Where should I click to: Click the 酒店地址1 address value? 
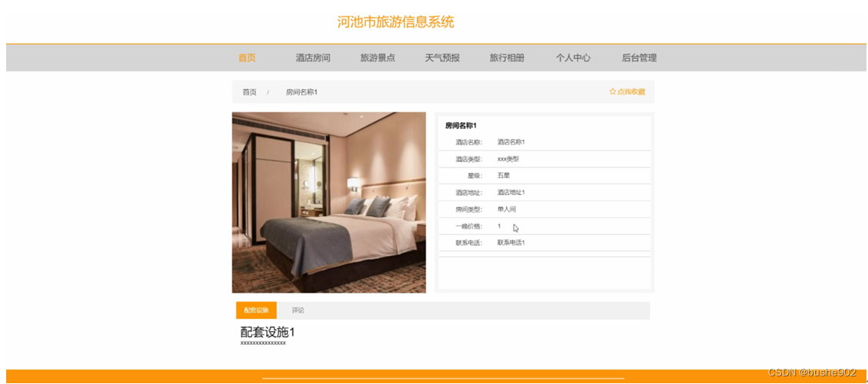[511, 193]
